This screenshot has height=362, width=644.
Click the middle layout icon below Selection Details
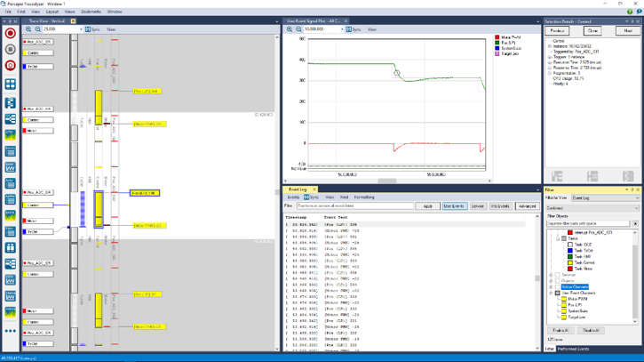pyautogui.click(x=592, y=176)
